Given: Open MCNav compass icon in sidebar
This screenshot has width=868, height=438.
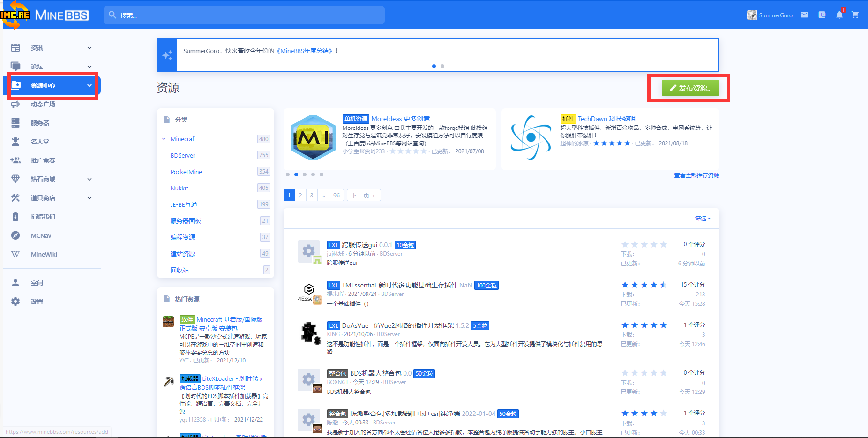Looking at the screenshot, I should tap(15, 235).
